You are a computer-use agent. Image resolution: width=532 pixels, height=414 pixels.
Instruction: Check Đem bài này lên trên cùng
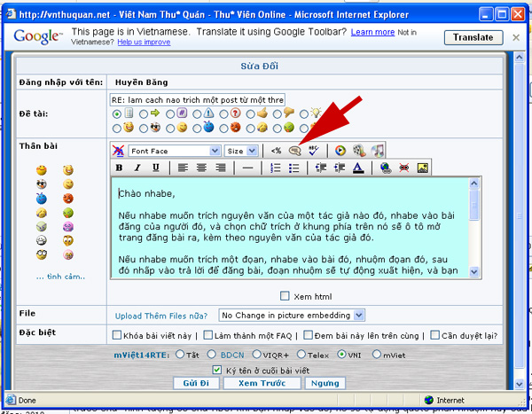tap(308, 335)
